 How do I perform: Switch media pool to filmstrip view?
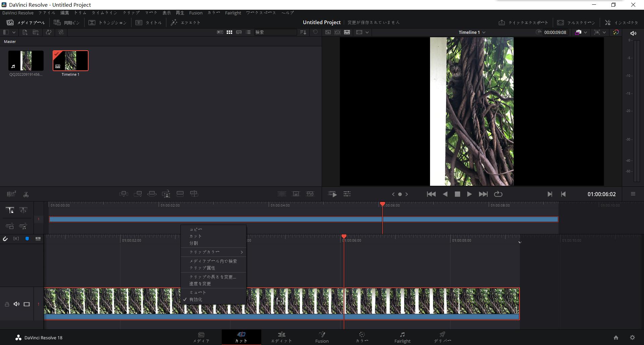click(239, 32)
